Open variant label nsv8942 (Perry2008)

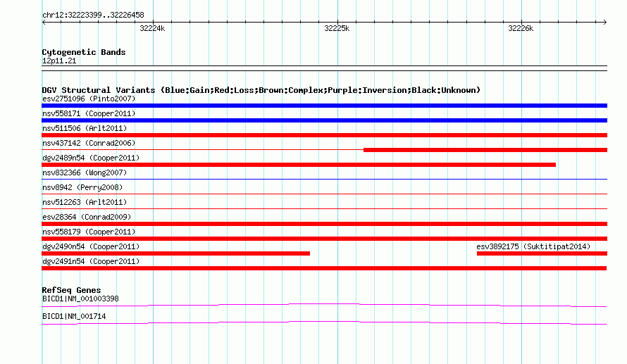(82, 187)
